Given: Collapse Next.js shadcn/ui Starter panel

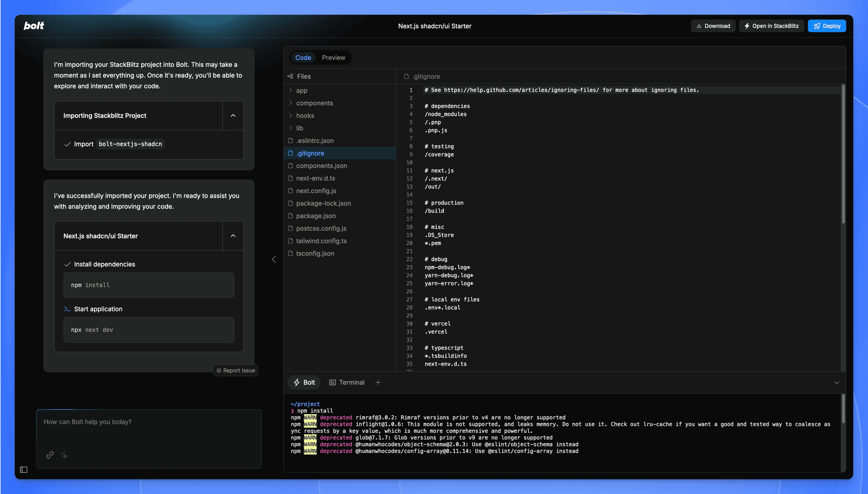Looking at the screenshot, I should tap(233, 236).
